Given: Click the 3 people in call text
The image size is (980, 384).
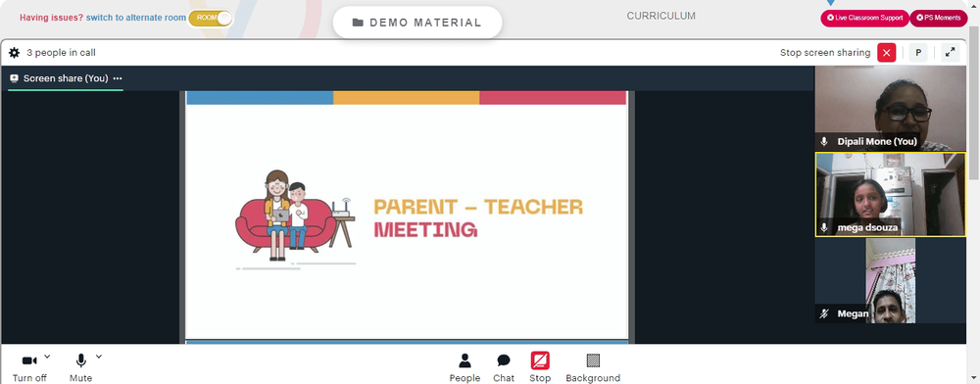Looking at the screenshot, I should 61,53.
